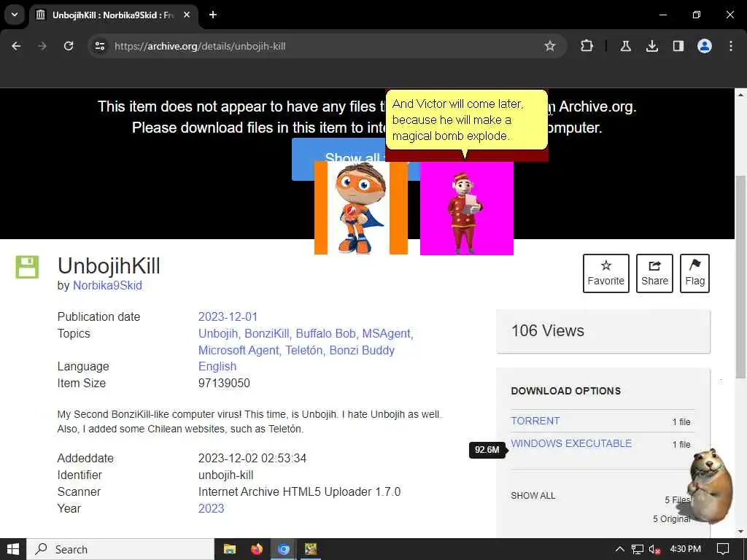Add item to Favorites
This screenshot has width=747, height=560.
(x=606, y=273)
